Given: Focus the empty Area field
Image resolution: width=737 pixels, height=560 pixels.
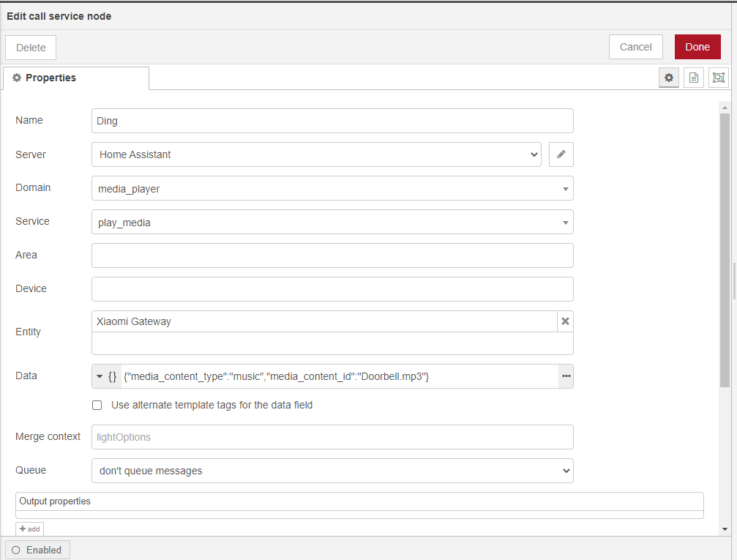Looking at the screenshot, I should (x=332, y=255).
